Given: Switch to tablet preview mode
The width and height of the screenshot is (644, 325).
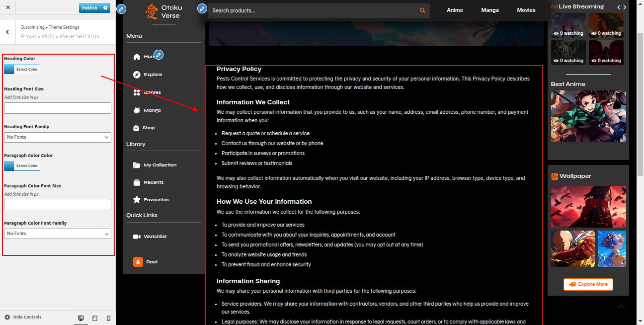Looking at the screenshot, I should click(95, 318).
